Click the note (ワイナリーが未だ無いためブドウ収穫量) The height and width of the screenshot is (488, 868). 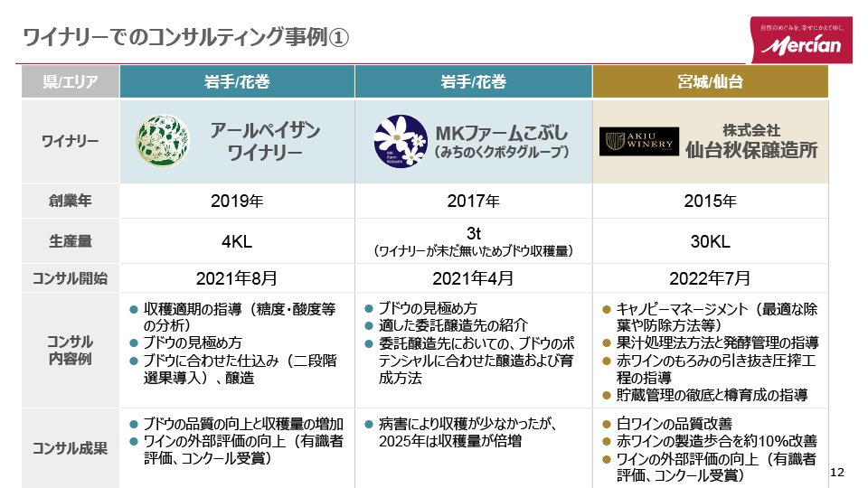click(x=473, y=251)
